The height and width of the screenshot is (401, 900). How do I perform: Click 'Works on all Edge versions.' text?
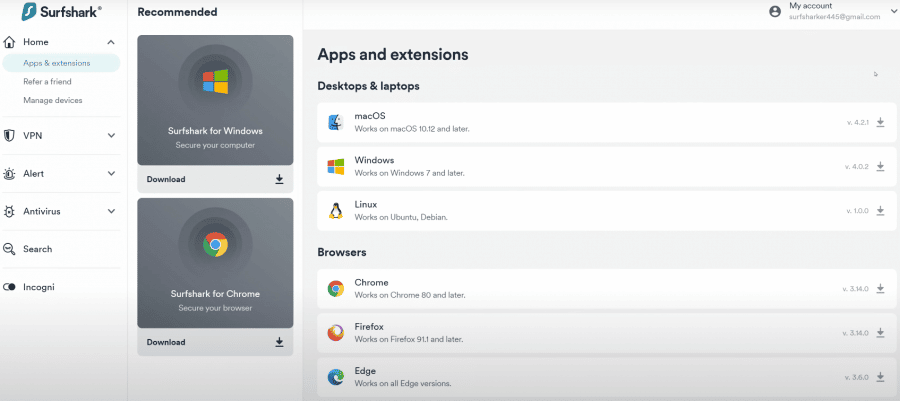click(403, 383)
